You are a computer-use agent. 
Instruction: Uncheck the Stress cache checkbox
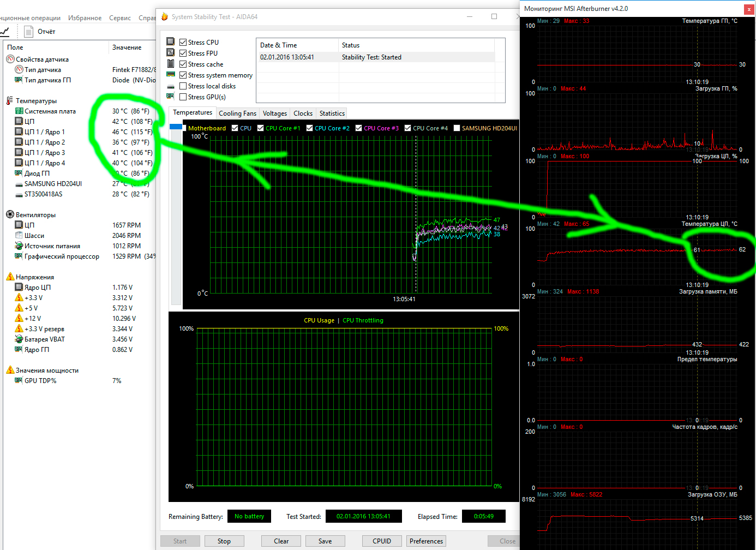coord(183,64)
